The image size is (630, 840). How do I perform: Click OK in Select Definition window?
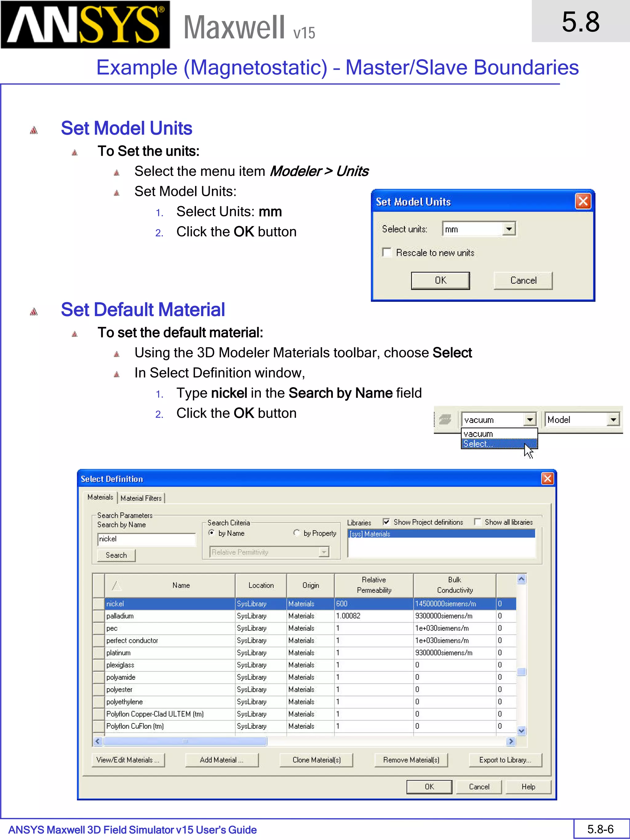tap(429, 787)
